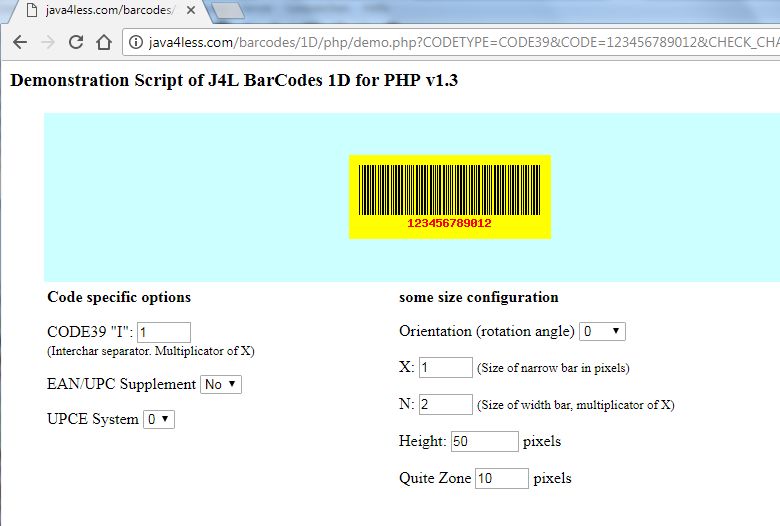780x526 pixels.
Task: Go to the browser home page icon
Action: tap(104, 42)
